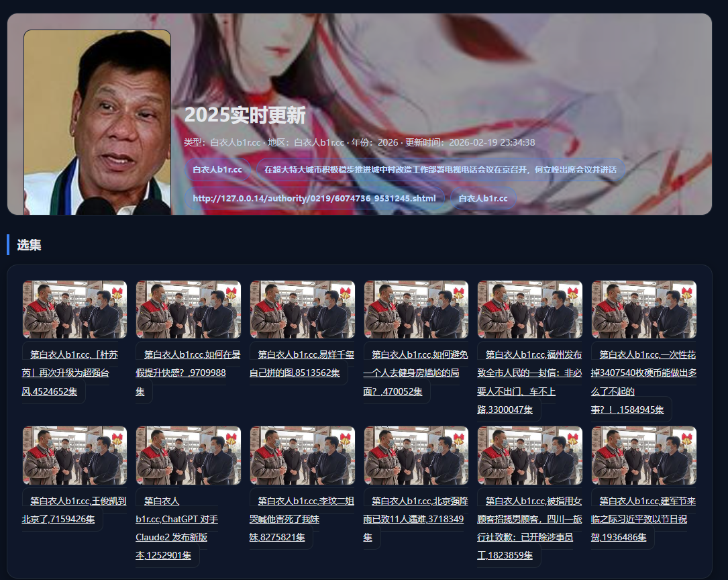Select the long 城中村改造 news tag

[x=440, y=170]
